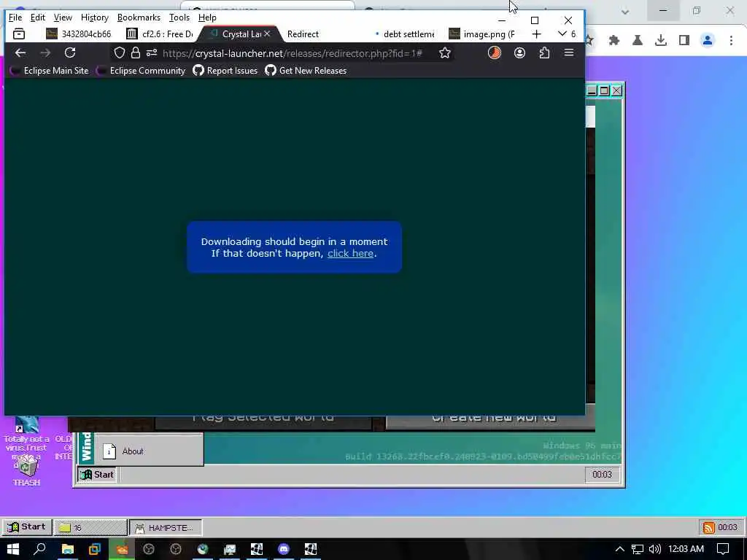Toggle Chrome side panel icon
Viewport: 747px width, 560px height.
(x=684, y=41)
